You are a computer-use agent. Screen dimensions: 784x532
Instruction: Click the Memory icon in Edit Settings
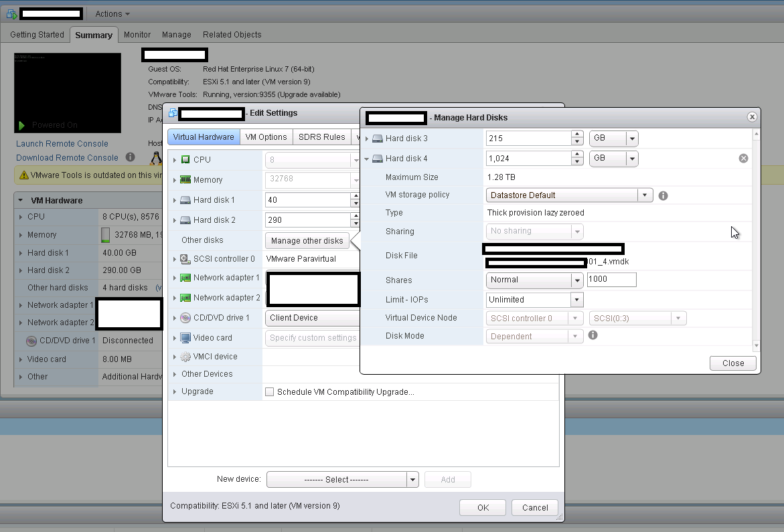[x=185, y=179]
